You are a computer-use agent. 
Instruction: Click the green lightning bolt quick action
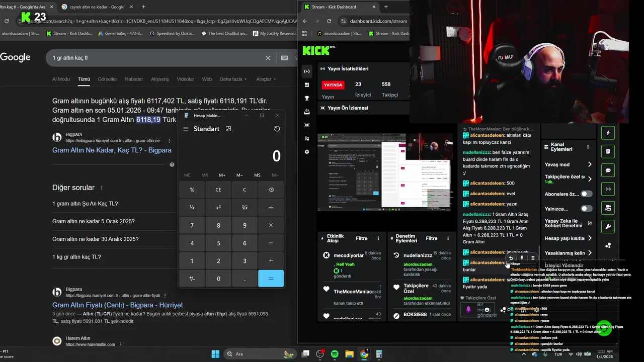608,133
